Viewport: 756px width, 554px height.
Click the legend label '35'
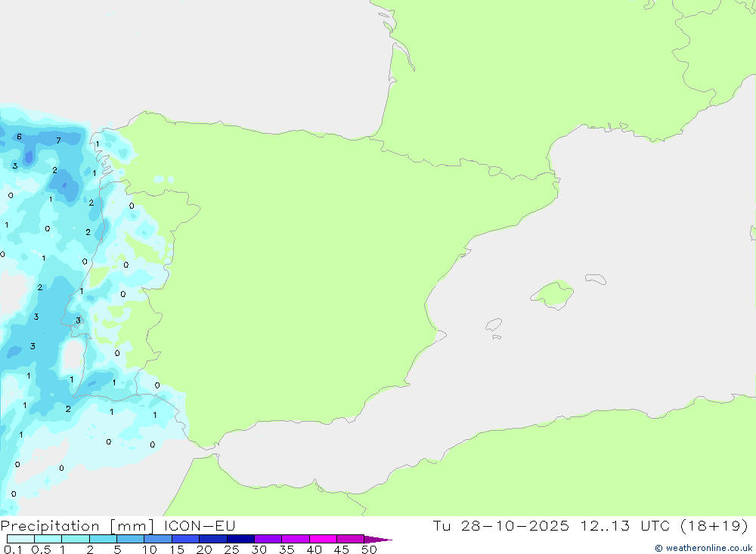point(287,549)
